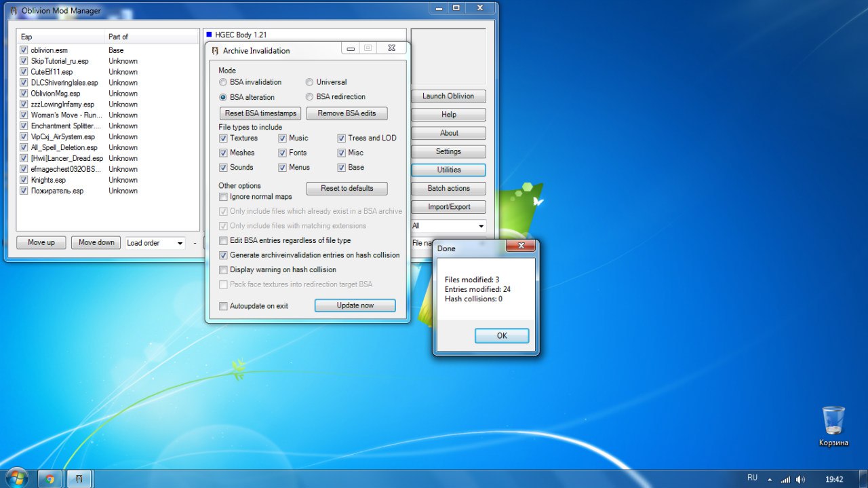Confirm the Done dialog with OK

tap(502, 336)
